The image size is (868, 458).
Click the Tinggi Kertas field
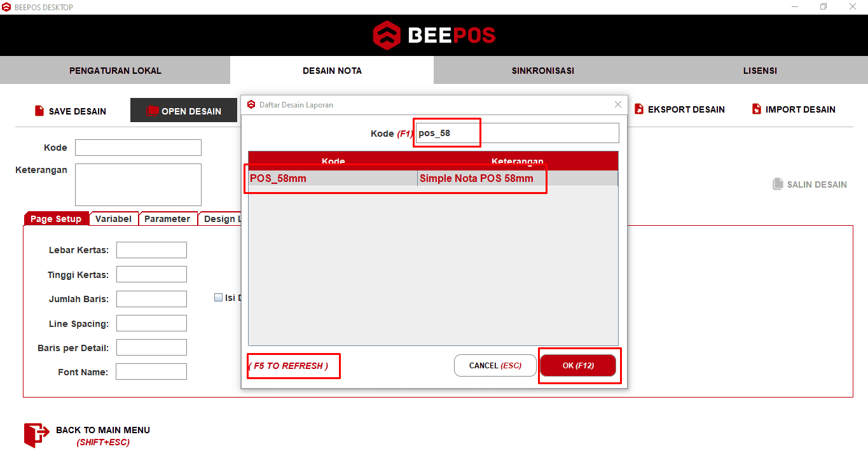[x=151, y=274]
